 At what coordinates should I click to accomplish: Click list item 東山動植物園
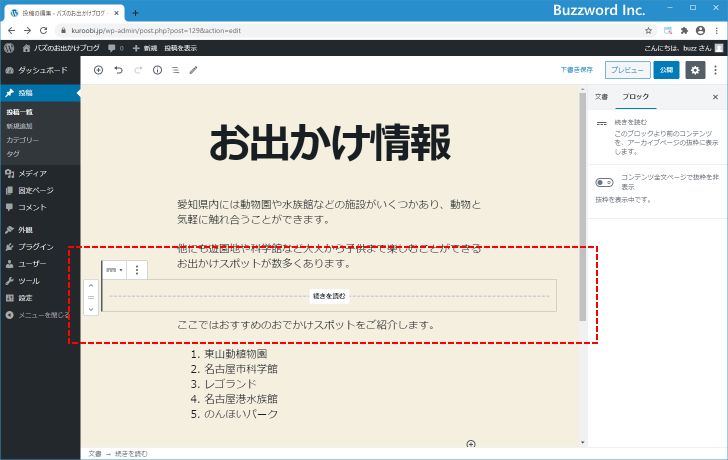pos(235,354)
